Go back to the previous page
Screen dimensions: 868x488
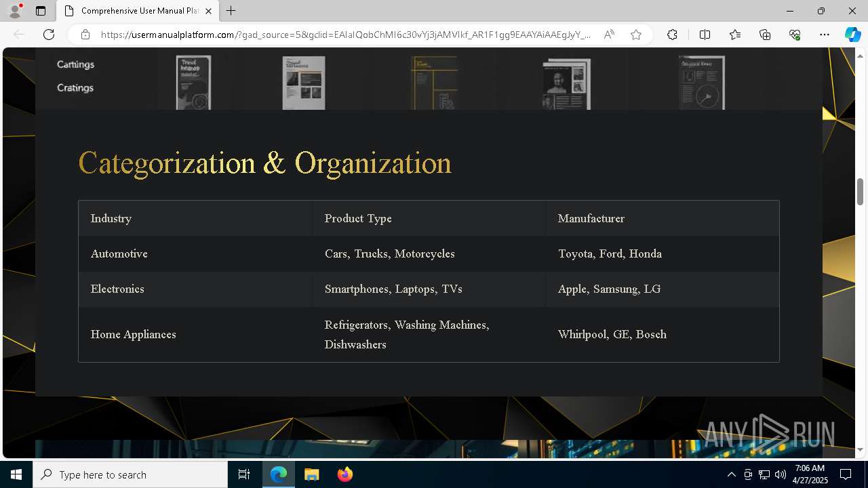pyautogui.click(x=19, y=35)
